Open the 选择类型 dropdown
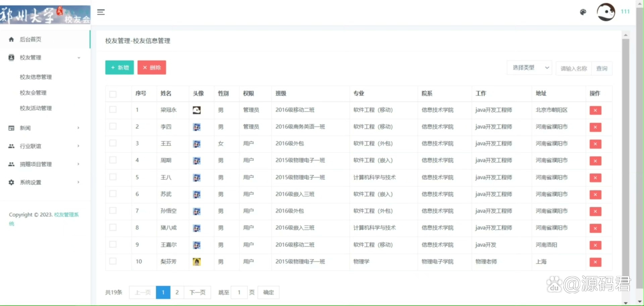 [x=530, y=68]
